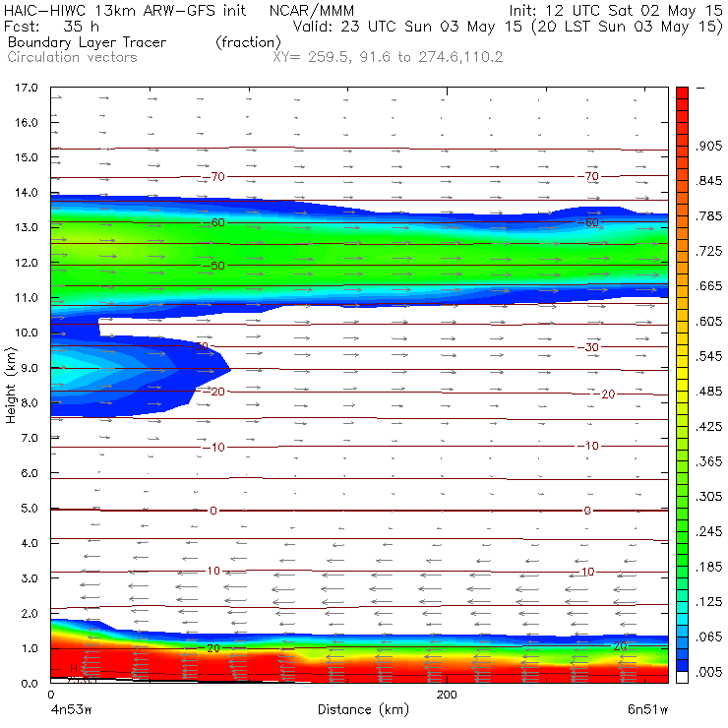Click the '17.0' height tick label
Viewport: 728px width, 728px height.
(27, 88)
